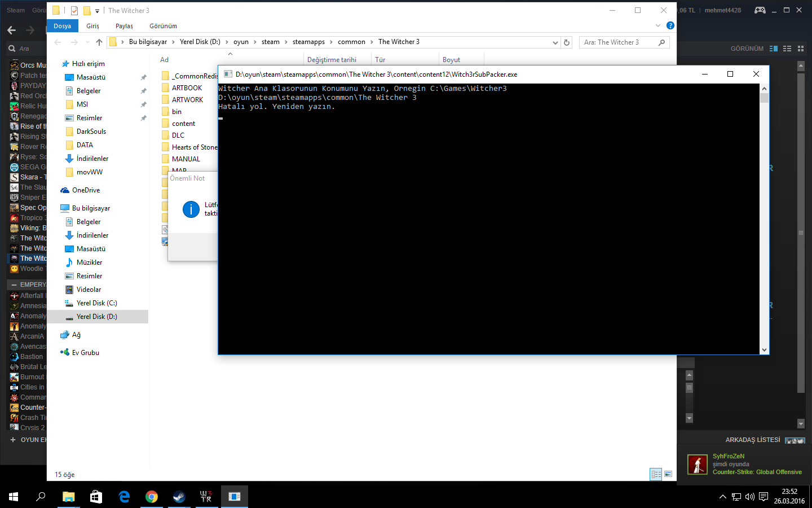The height and width of the screenshot is (508, 812).
Task: Show hidden system tray icons
Action: click(723, 497)
